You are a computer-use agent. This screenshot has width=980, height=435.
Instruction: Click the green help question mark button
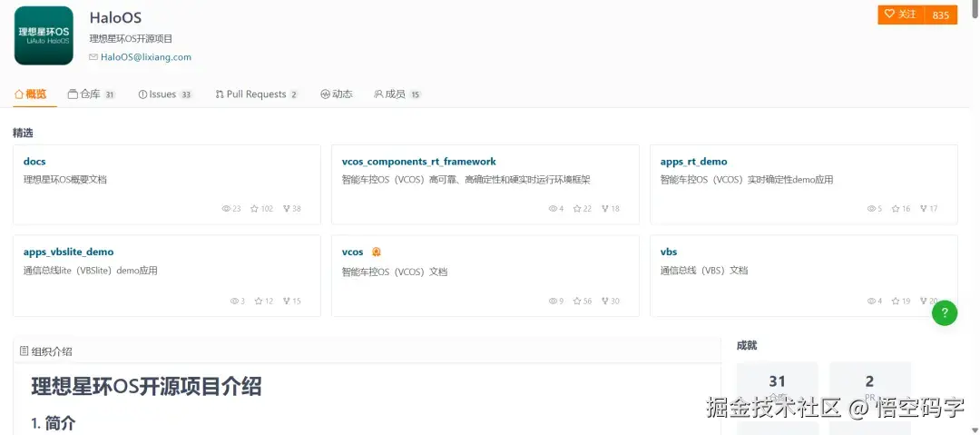[945, 312]
